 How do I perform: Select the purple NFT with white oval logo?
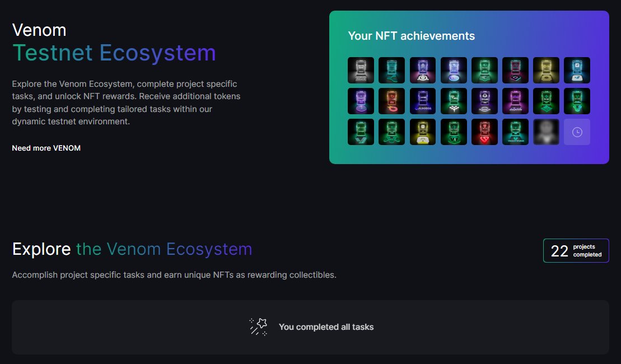484,101
